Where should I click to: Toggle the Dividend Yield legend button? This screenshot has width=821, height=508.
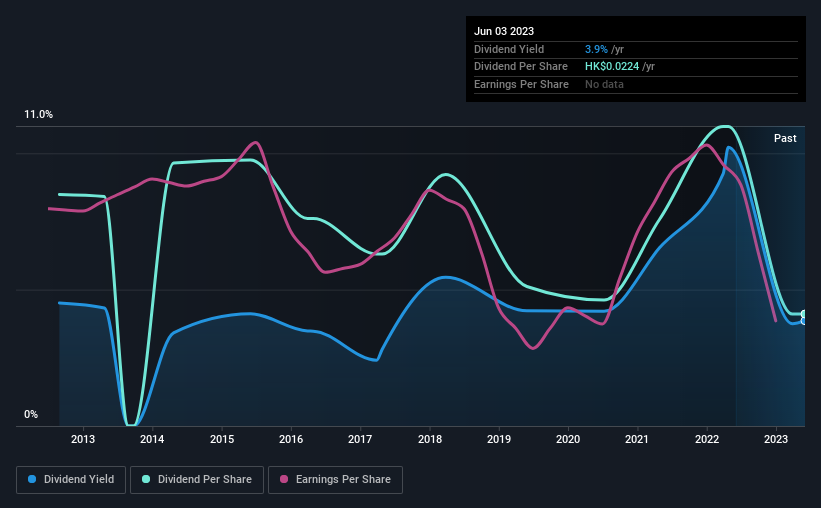(71, 480)
